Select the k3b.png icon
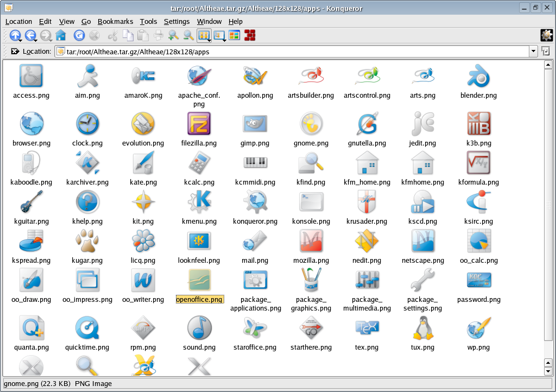556x392 pixels. [478, 123]
